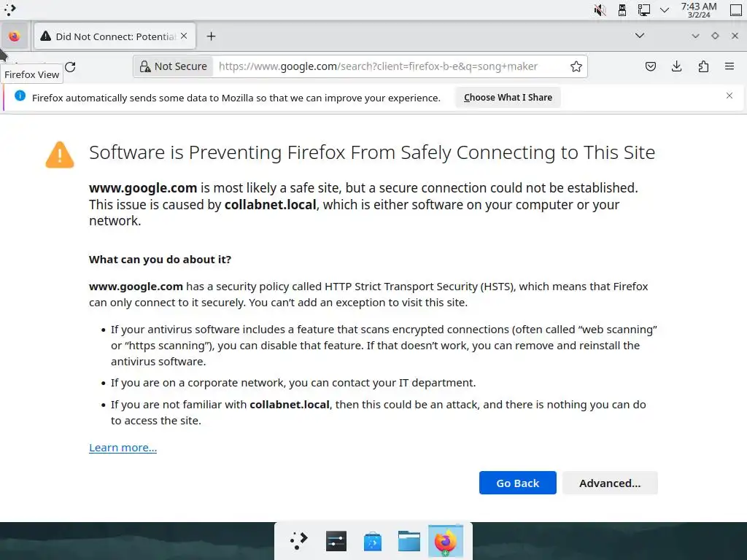Click the Firefox icon in dock
The image size is (747, 560).
pyautogui.click(x=446, y=541)
